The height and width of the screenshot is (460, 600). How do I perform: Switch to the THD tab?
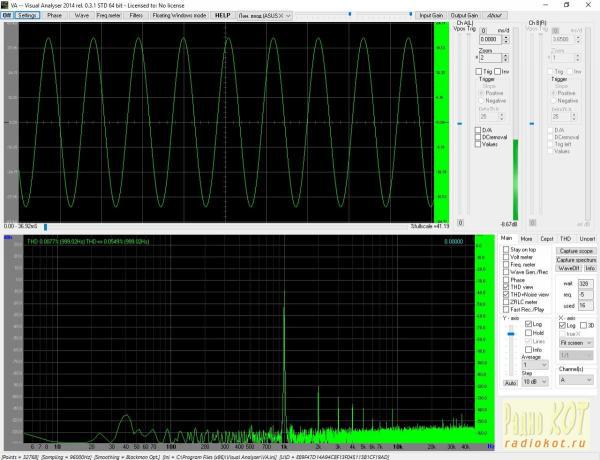pos(564,238)
